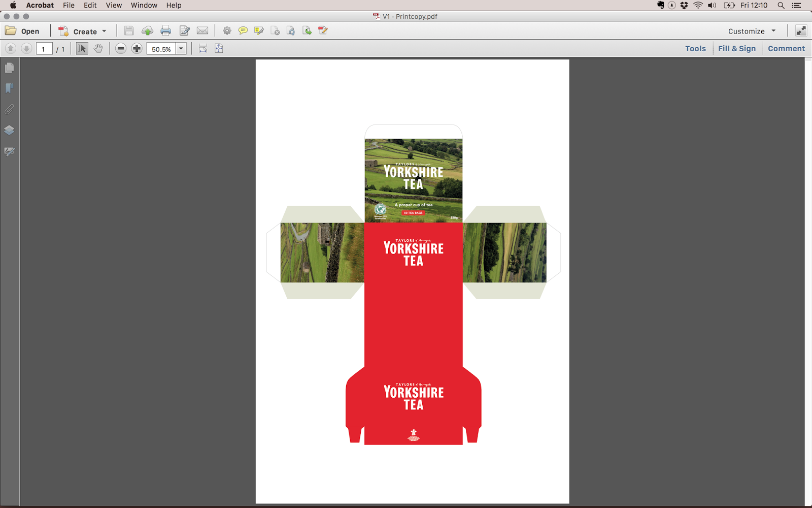Open the Acrobat application menu
This screenshot has width=812, height=508.
click(x=40, y=5)
